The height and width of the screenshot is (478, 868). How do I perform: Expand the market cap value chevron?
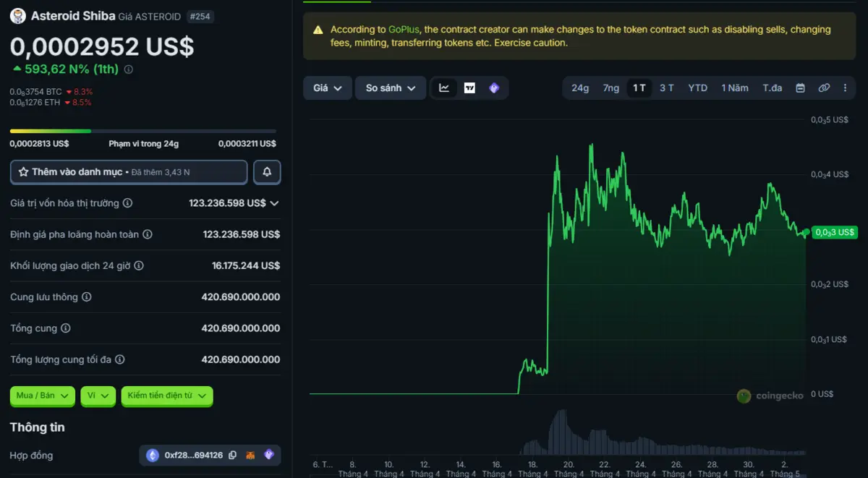[x=274, y=203]
